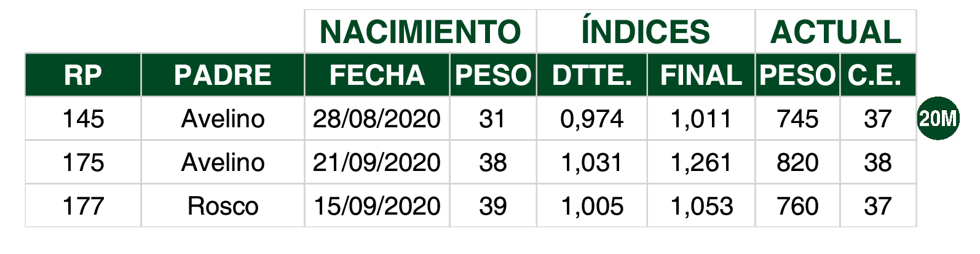The image size is (980, 254).
Task: Select current weight 820 cell
Action: [797, 162]
